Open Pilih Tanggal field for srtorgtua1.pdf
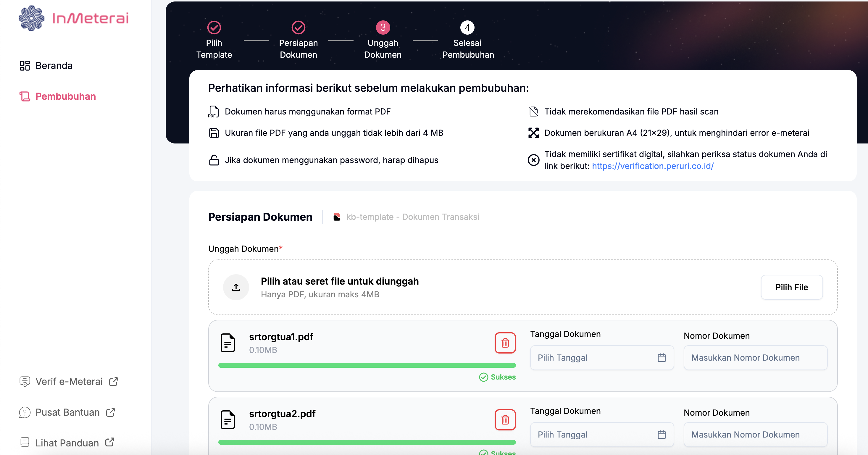The image size is (868, 455). pyautogui.click(x=593, y=358)
